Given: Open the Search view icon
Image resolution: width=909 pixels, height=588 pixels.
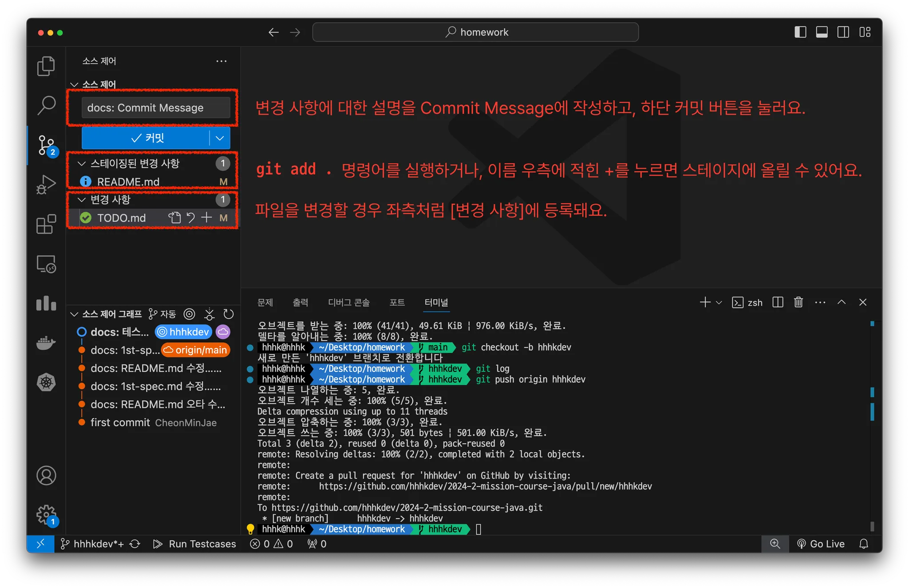Looking at the screenshot, I should (46, 105).
